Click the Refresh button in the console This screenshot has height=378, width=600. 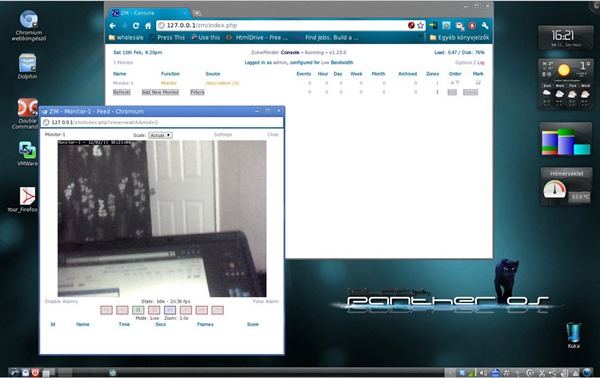[x=122, y=92]
